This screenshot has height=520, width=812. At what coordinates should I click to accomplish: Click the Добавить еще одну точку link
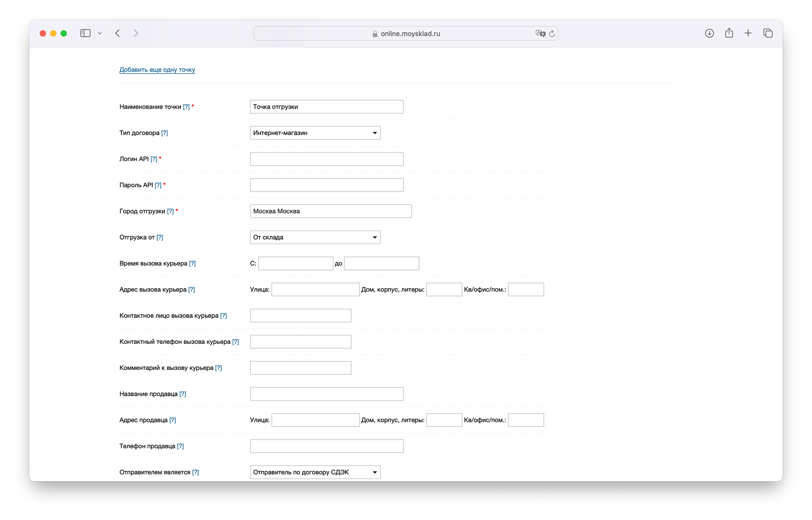(x=157, y=70)
